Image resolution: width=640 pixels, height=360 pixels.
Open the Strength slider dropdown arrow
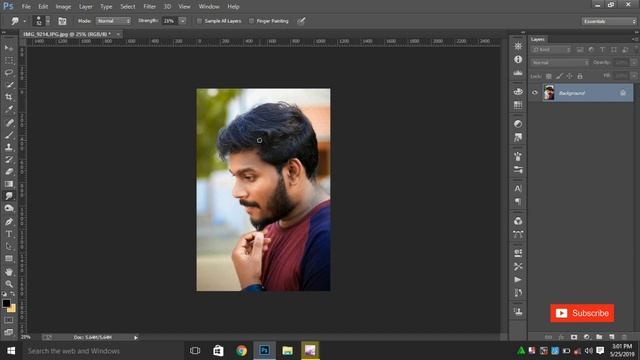click(182, 21)
